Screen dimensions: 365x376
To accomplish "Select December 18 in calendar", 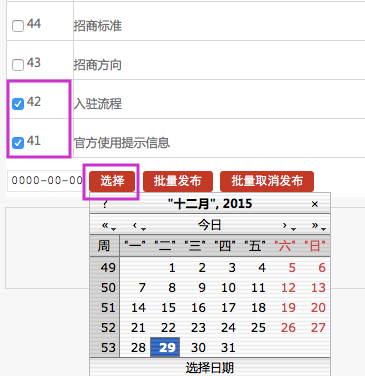I will pyautogui.click(x=258, y=307).
